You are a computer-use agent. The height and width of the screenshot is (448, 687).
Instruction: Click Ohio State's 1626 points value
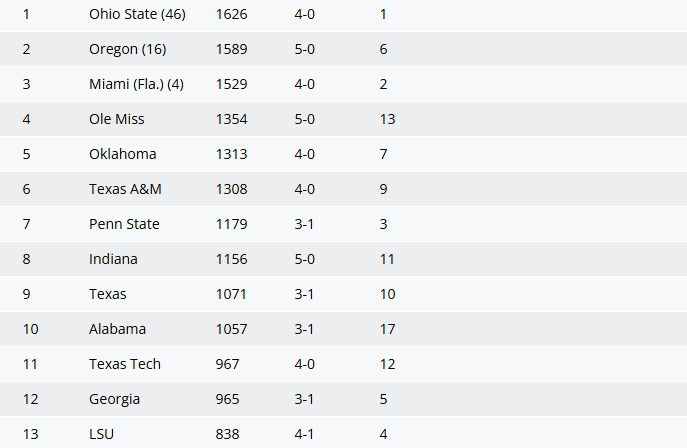231,14
